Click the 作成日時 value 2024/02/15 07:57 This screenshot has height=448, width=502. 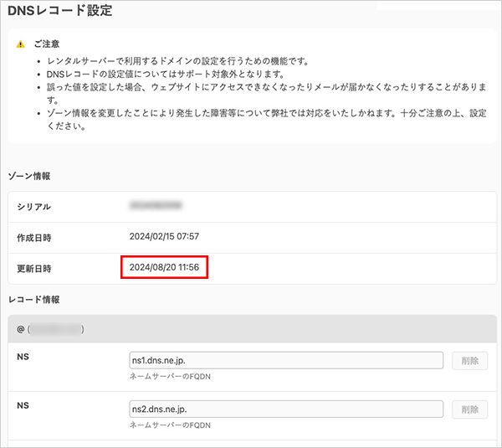[163, 237]
